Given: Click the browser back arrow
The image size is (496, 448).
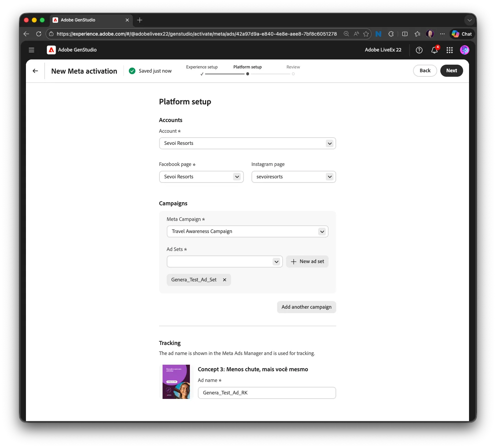Looking at the screenshot, I should point(26,34).
